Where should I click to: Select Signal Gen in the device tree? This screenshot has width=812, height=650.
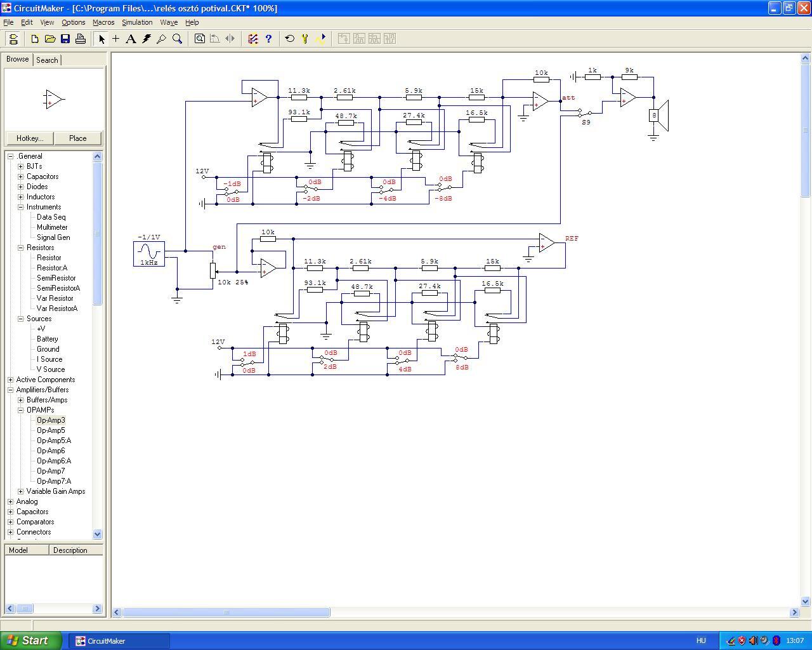pos(53,237)
